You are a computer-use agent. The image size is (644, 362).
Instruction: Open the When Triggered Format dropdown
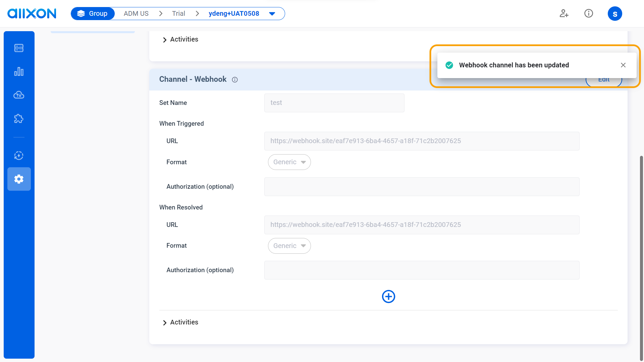(289, 162)
